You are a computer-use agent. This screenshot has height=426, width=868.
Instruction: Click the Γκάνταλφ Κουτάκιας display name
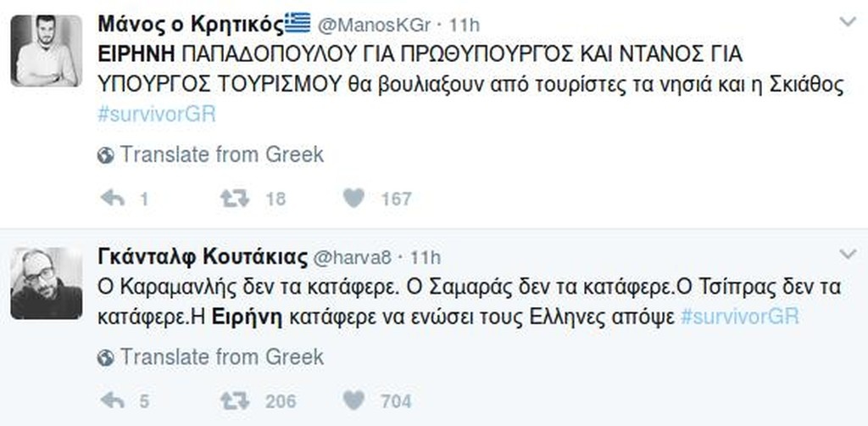[202, 255]
